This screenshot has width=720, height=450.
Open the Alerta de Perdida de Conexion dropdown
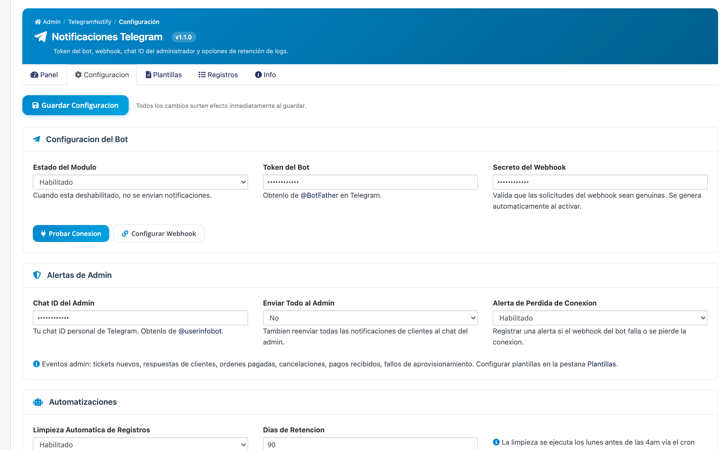[600, 318]
